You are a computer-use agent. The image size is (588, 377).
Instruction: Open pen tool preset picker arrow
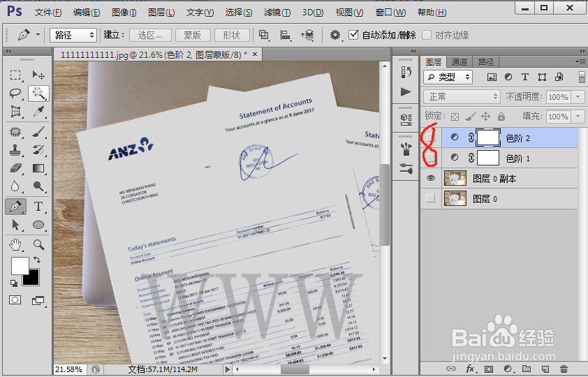pyautogui.click(x=38, y=34)
